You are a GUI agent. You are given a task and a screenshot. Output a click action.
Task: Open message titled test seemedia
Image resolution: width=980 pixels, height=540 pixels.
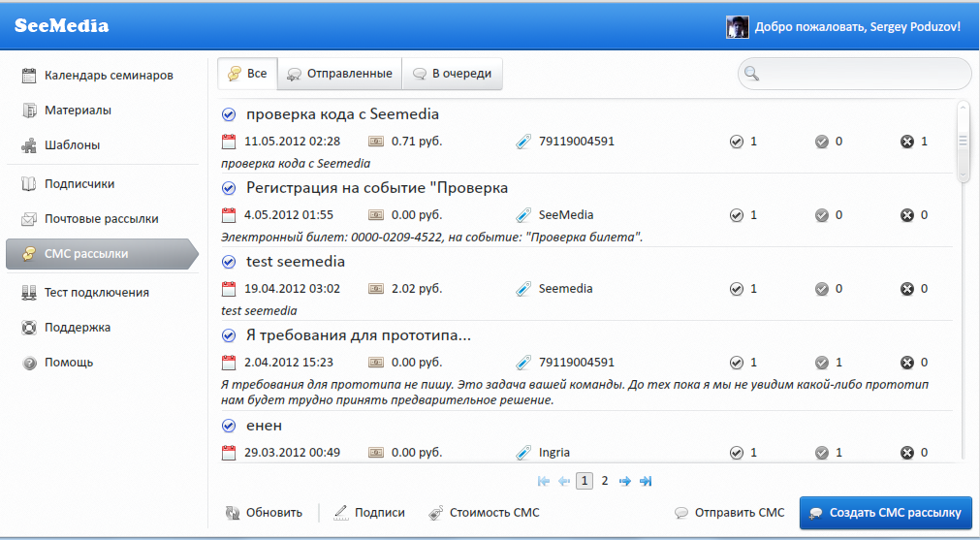[x=296, y=262]
